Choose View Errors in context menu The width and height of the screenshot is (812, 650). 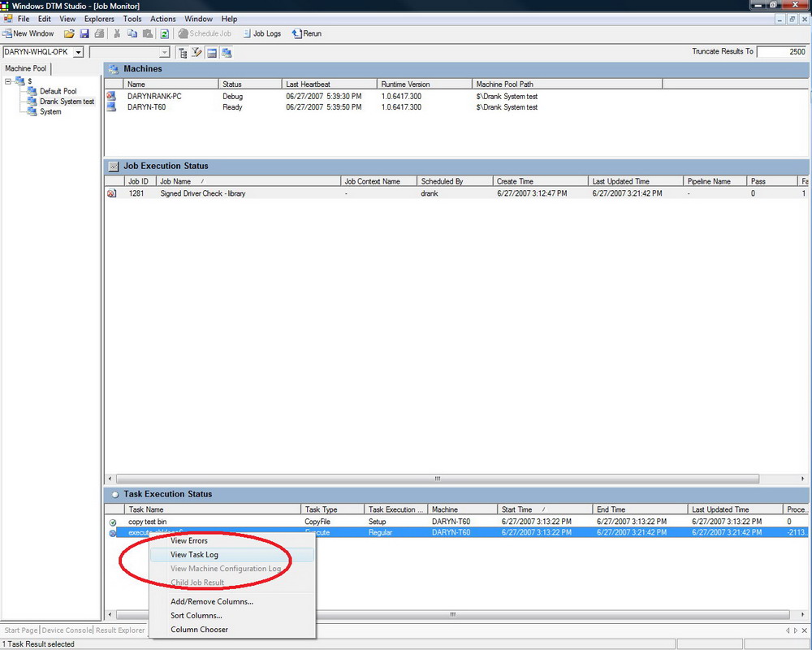click(231, 540)
